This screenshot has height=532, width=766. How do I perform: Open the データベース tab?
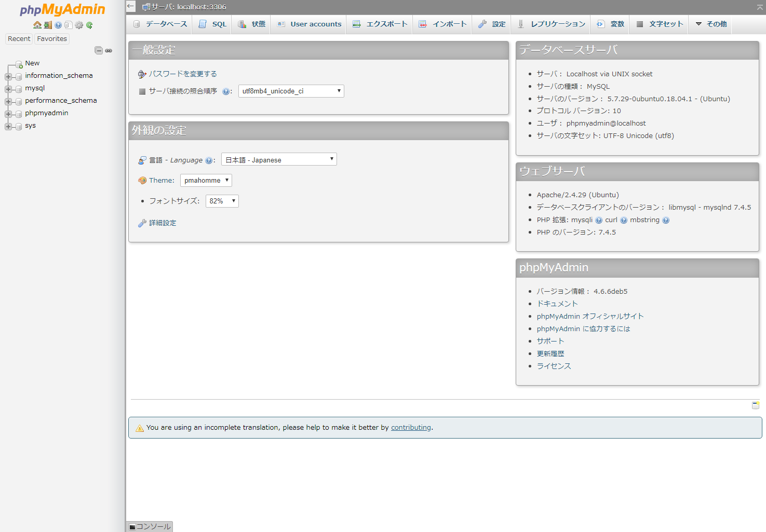159,24
